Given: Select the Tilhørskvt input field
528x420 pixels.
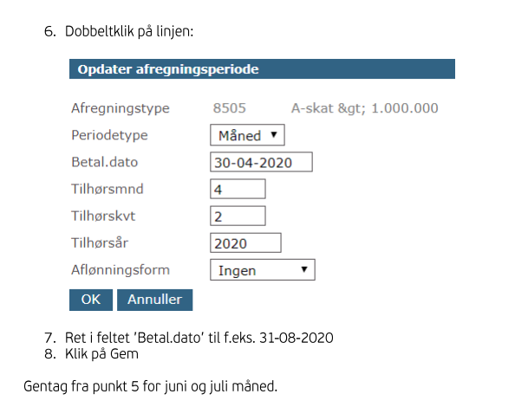Looking at the screenshot, I should point(238,216).
